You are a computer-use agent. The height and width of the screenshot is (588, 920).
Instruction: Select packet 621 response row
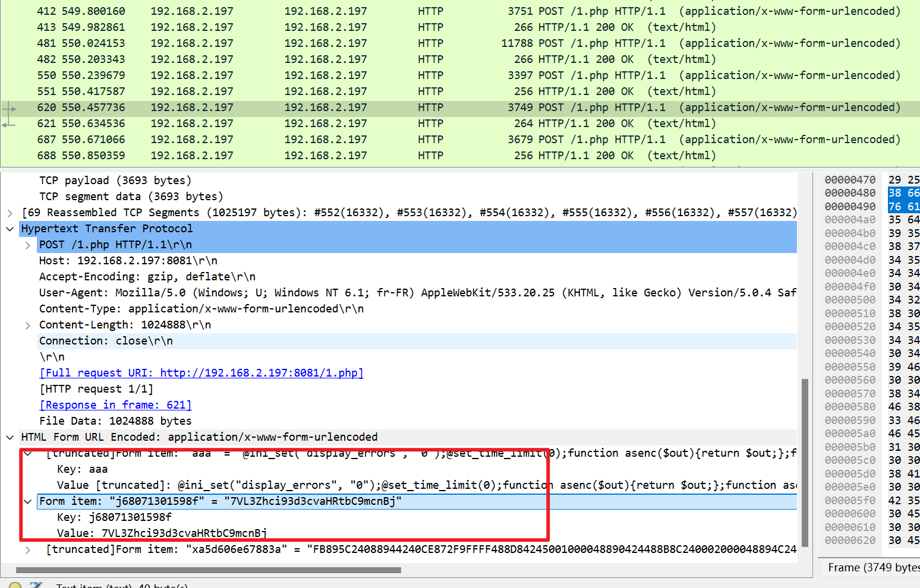point(460,124)
